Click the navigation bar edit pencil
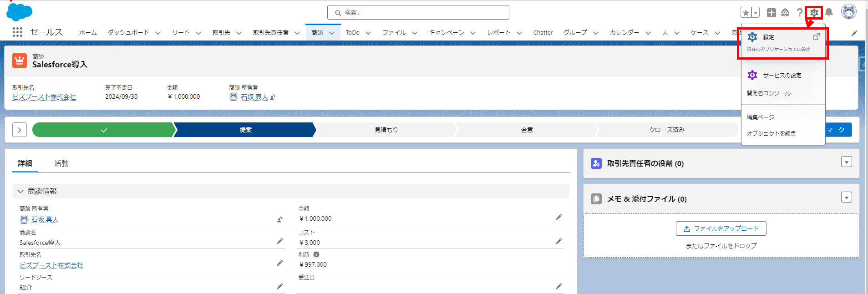Image resolution: width=868 pixels, height=294 pixels. point(854,33)
